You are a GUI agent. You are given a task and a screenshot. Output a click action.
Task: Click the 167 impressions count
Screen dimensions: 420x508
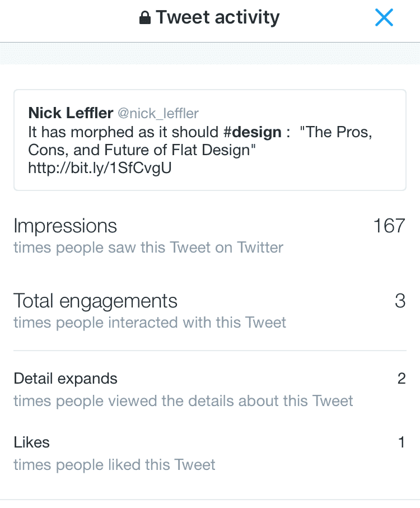tap(389, 226)
